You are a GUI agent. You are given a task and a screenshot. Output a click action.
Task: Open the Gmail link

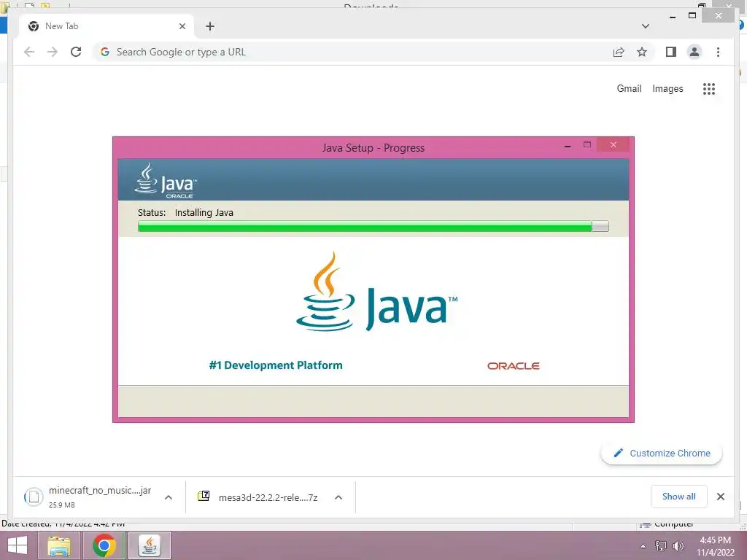629,88
